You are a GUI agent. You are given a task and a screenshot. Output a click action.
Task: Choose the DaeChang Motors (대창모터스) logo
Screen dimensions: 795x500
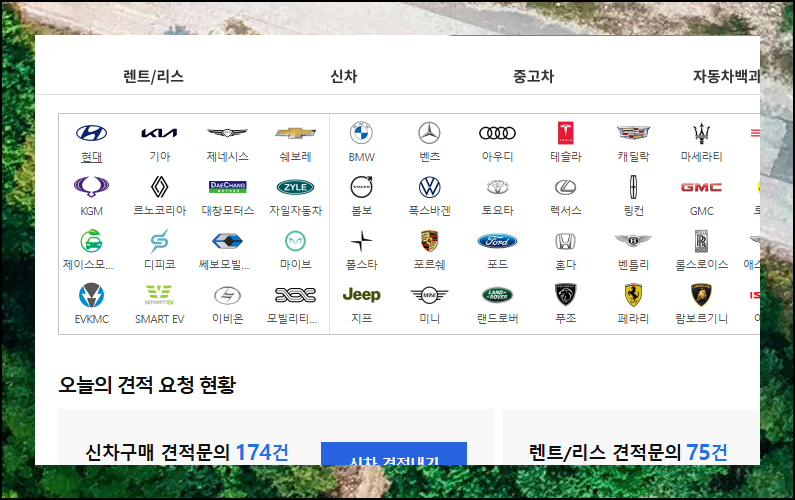click(228, 187)
